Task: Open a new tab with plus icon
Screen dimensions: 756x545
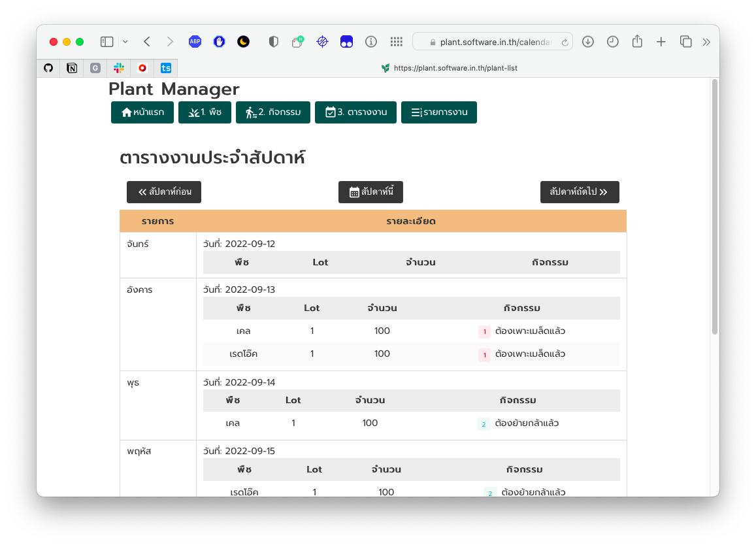Action: [661, 42]
